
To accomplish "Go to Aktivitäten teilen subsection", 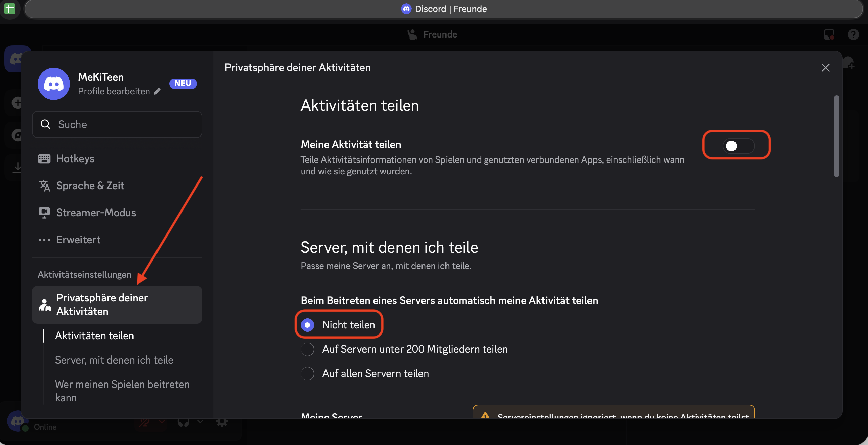I will point(95,336).
